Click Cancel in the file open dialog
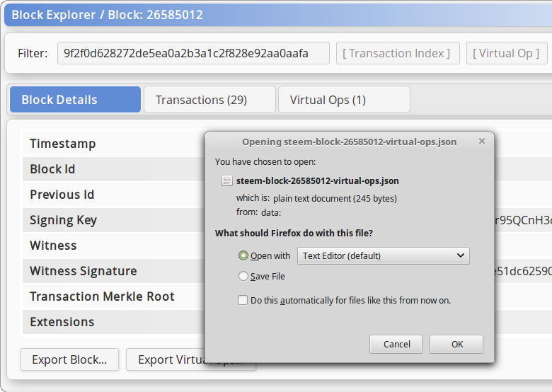The width and height of the screenshot is (552, 392). point(396,344)
